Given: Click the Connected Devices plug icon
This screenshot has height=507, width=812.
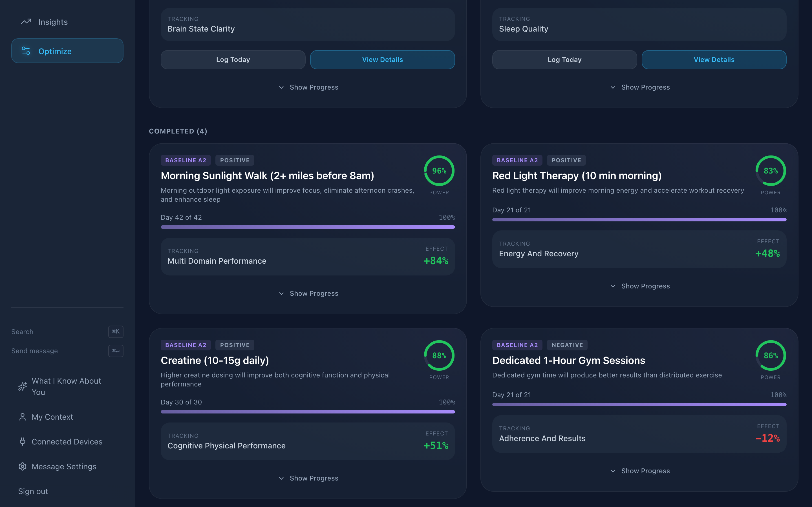Looking at the screenshot, I should pos(23,442).
